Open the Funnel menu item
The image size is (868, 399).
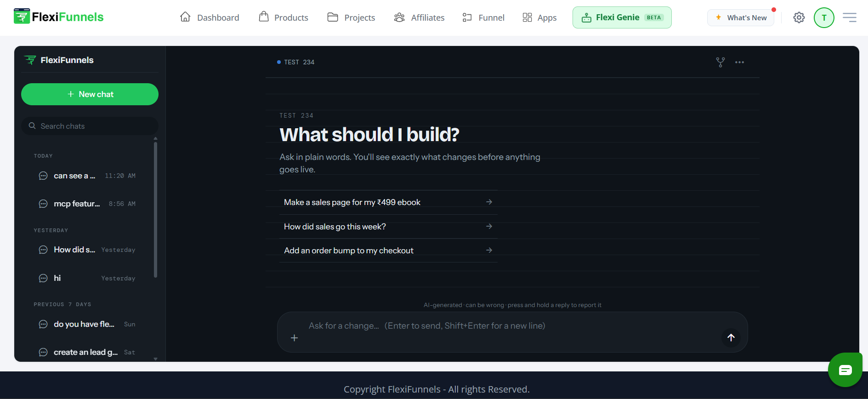tap(483, 17)
